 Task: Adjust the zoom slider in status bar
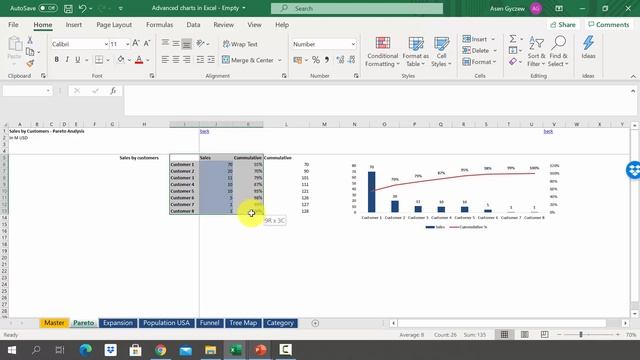pos(581,335)
